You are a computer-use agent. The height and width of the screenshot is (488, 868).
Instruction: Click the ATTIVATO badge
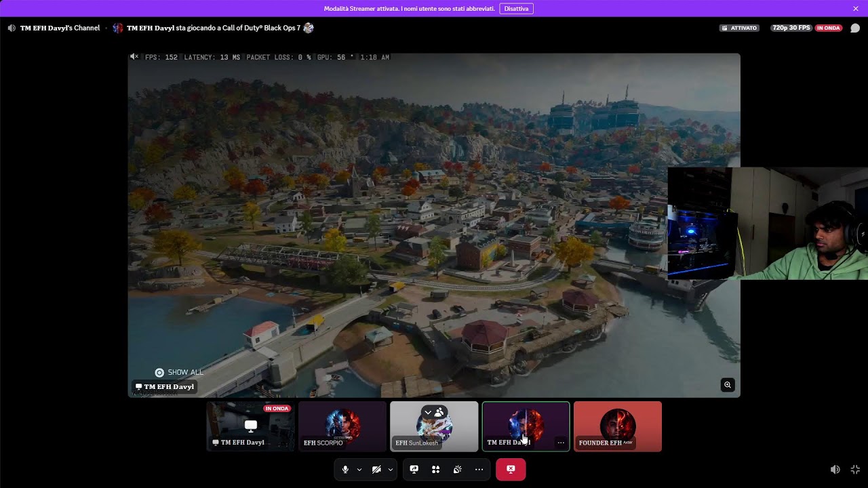(740, 28)
